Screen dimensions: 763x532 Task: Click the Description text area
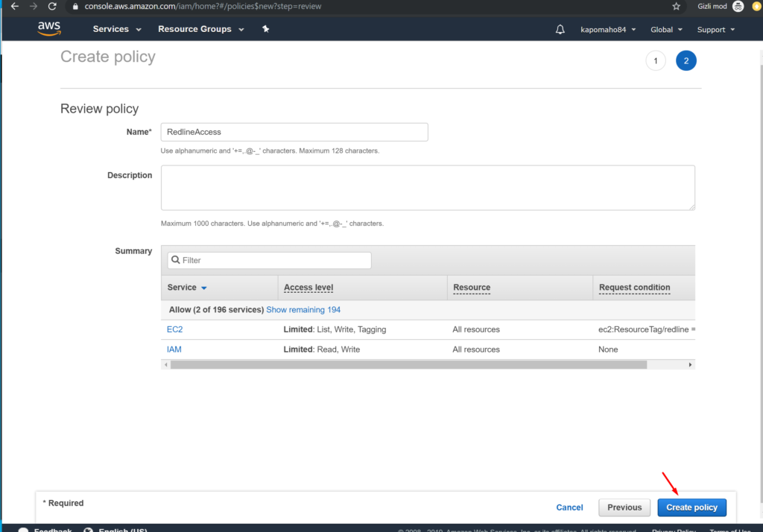(x=428, y=188)
